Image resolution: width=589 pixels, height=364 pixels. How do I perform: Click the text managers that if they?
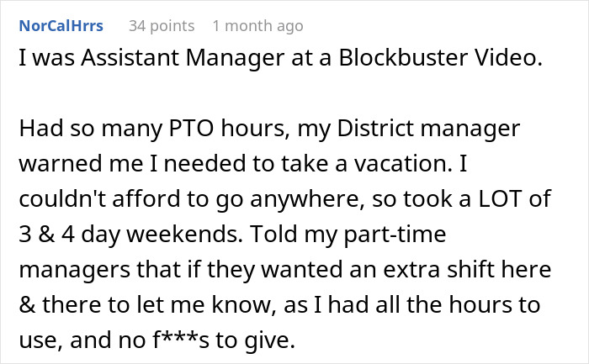click(137, 270)
